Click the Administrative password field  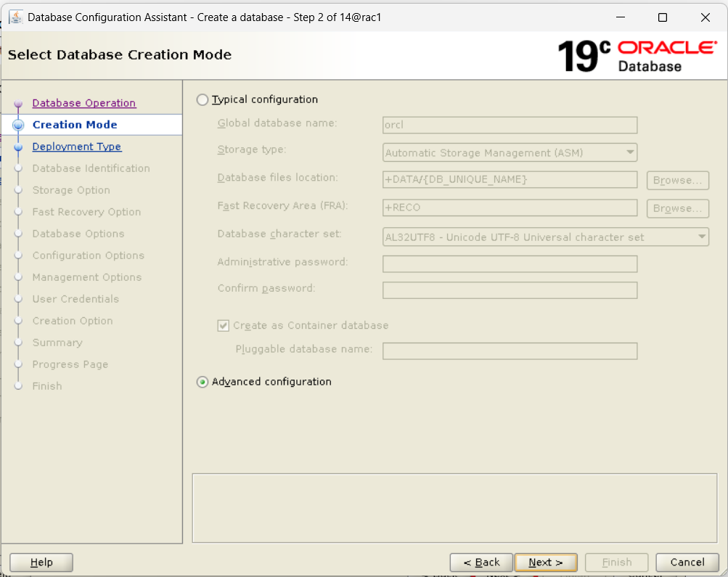(x=510, y=263)
